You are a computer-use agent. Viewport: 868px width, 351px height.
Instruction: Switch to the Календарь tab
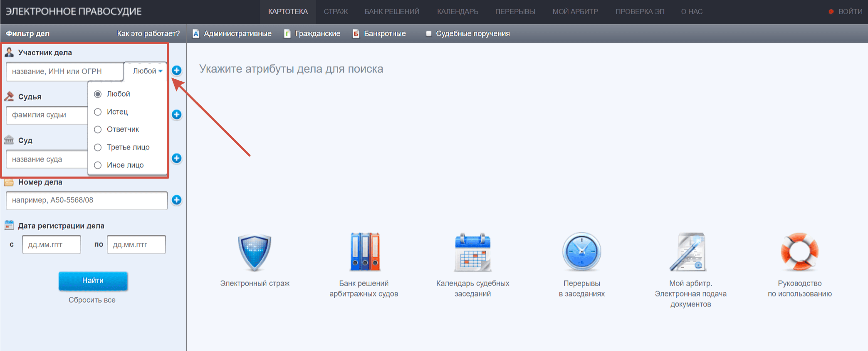pyautogui.click(x=457, y=12)
